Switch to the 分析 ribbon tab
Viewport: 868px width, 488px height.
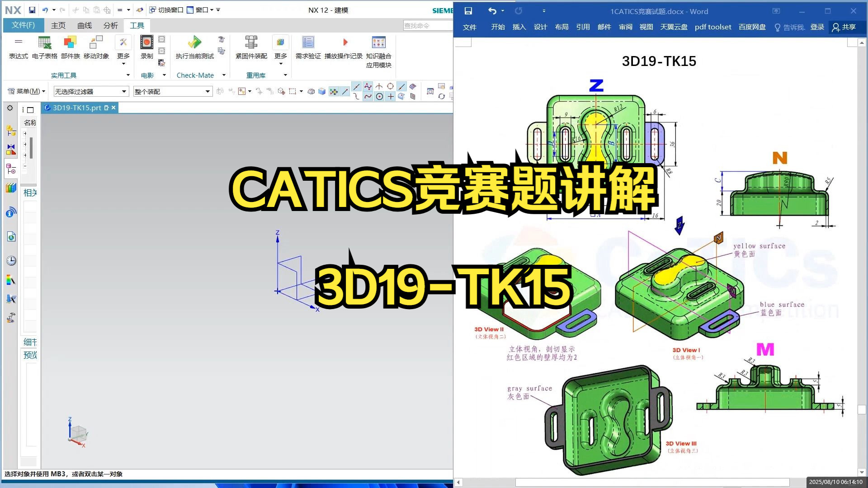[110, 26]
